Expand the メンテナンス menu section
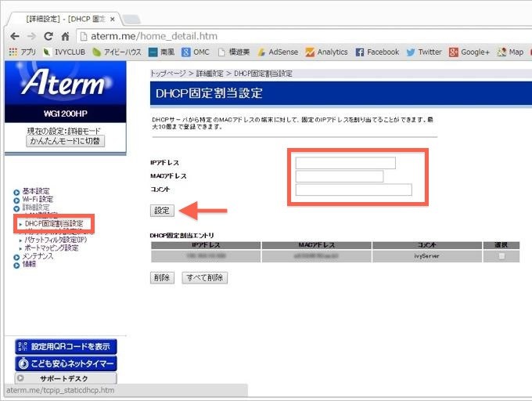This screenshot has height=401, width=532. [x=37, y=256]
